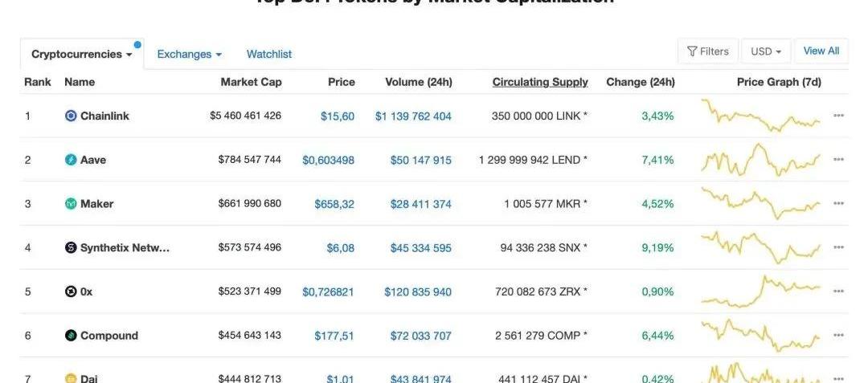The width and height of the screenshot is (868, 383).
Task: Click the Aave coin logo icon
Action: [x=71, y=161]
